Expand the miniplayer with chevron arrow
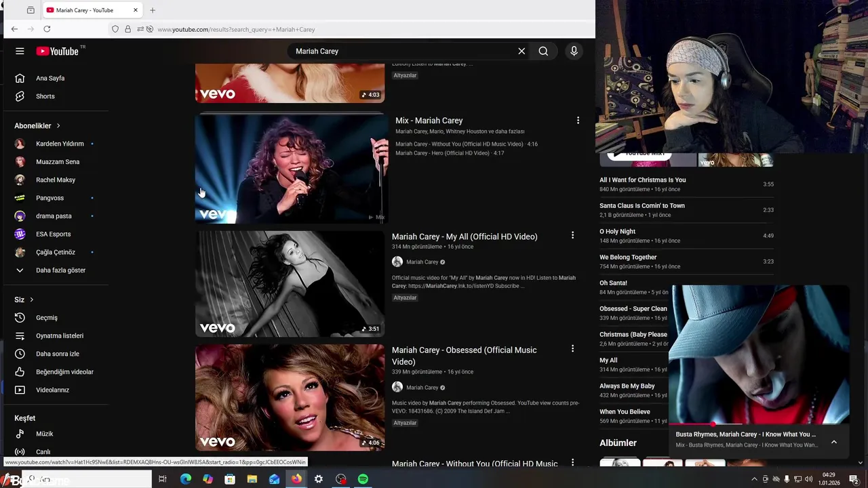The height and width of the screenshot is (488, 868). tap(834, 442)
